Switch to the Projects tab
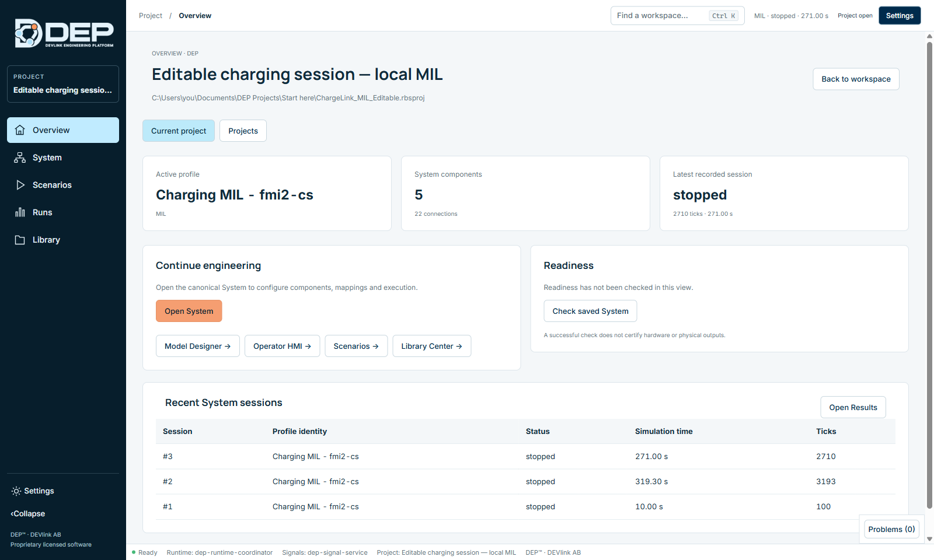The width and height of the screenshot is (934, 560). (243, 131)
